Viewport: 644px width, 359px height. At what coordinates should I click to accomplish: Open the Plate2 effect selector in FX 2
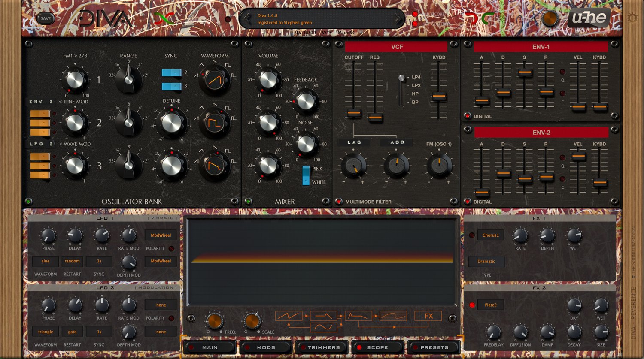pos(490,305)
